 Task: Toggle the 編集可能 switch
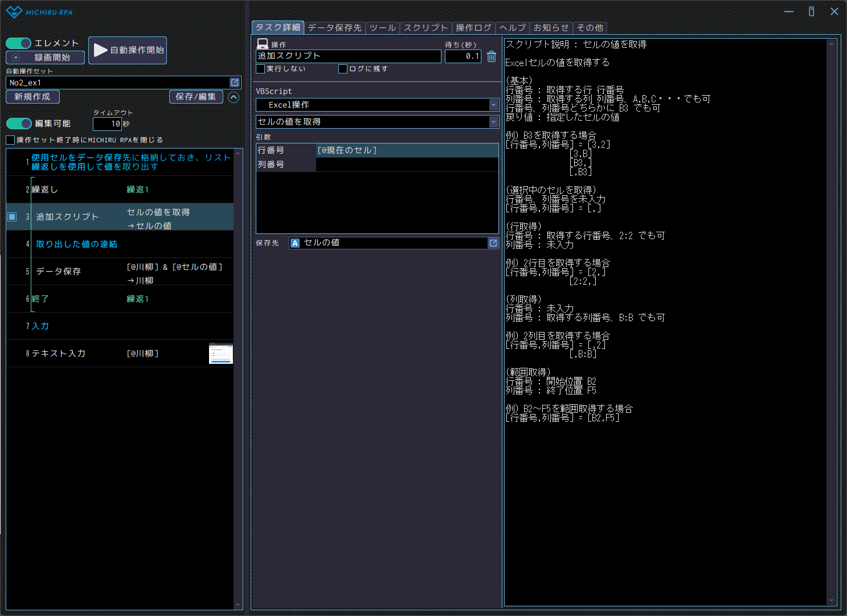point(19,124)
